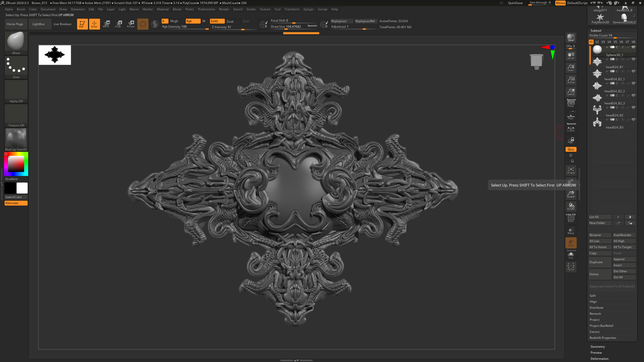Image resolution: width=644 pixels, height=362 pixels.
Task: Select the Scale transform tool
Action: click(x=118, y=24)
